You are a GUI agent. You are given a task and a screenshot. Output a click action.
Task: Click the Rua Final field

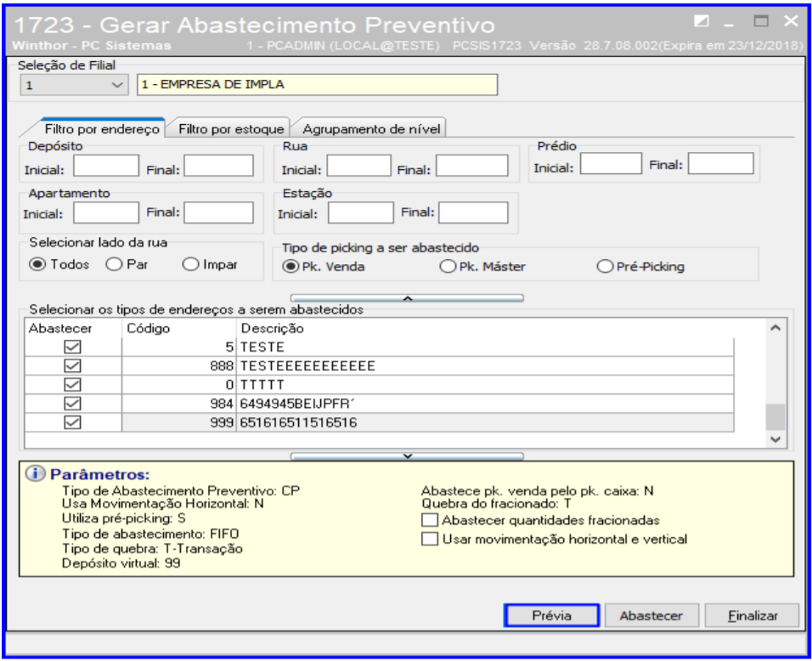(471, 167)
